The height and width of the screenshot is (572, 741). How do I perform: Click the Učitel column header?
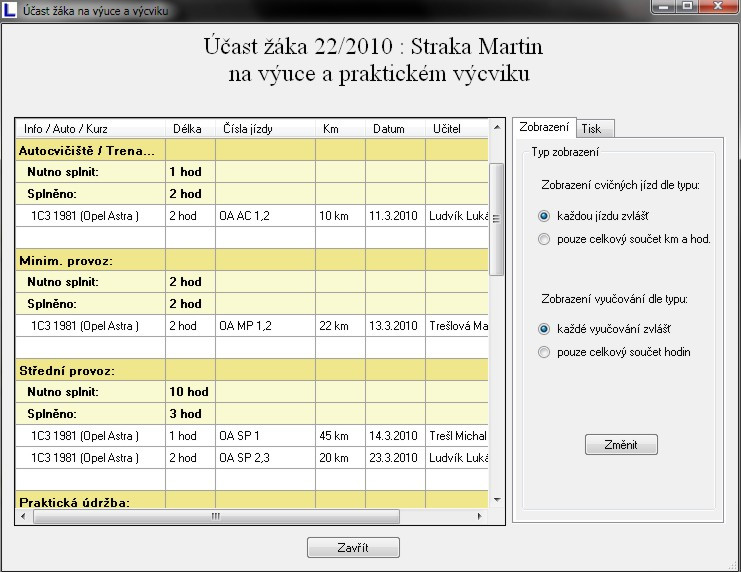457,129
